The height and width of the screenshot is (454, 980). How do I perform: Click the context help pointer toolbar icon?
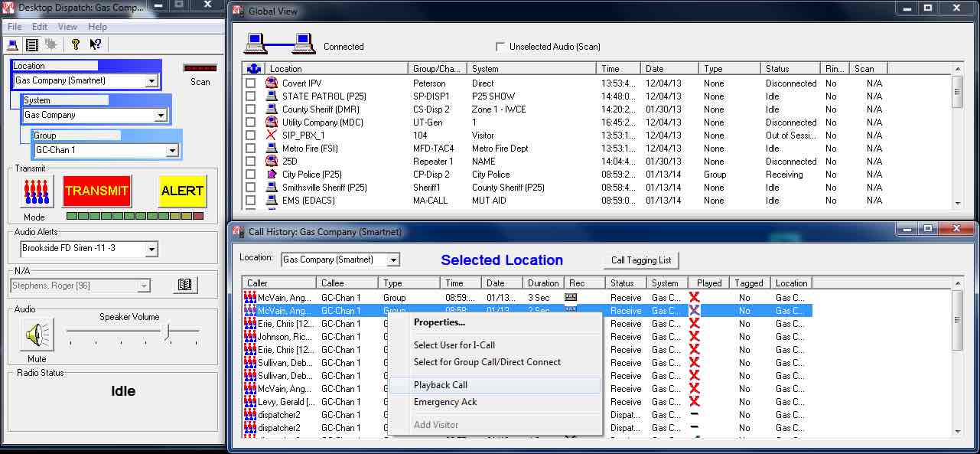[95, 44]
